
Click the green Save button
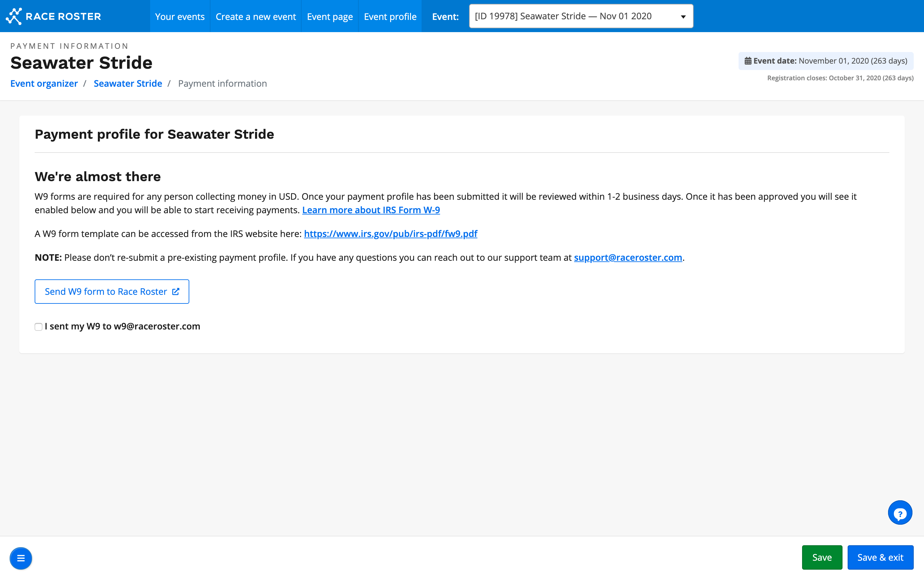pyautogui.click(x=822, y=557)
